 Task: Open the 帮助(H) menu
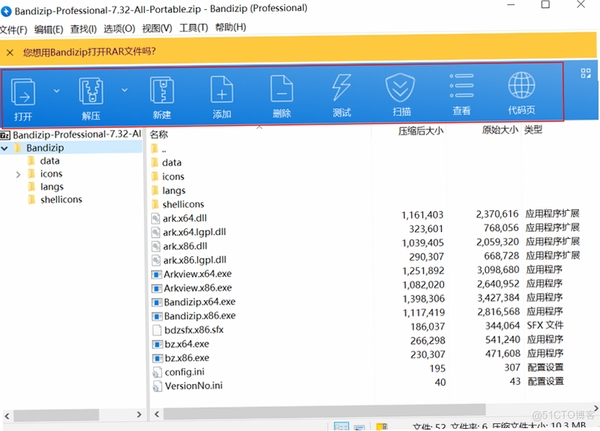click(x=231, y=27)
